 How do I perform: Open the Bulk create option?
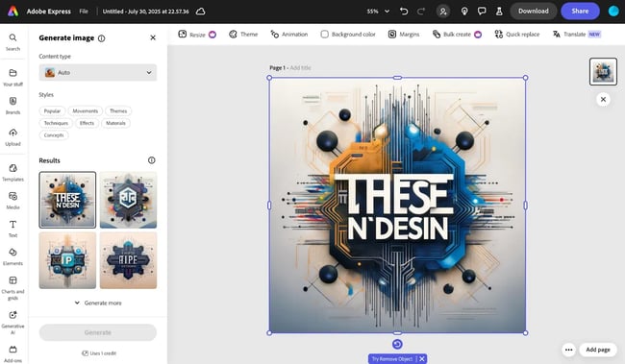(x=457, y=35)
